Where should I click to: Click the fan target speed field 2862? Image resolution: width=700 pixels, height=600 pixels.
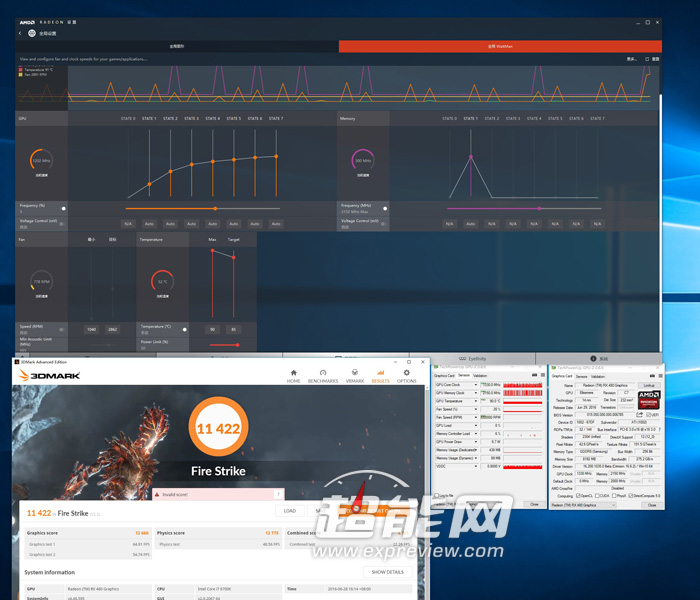click(112, 329)
